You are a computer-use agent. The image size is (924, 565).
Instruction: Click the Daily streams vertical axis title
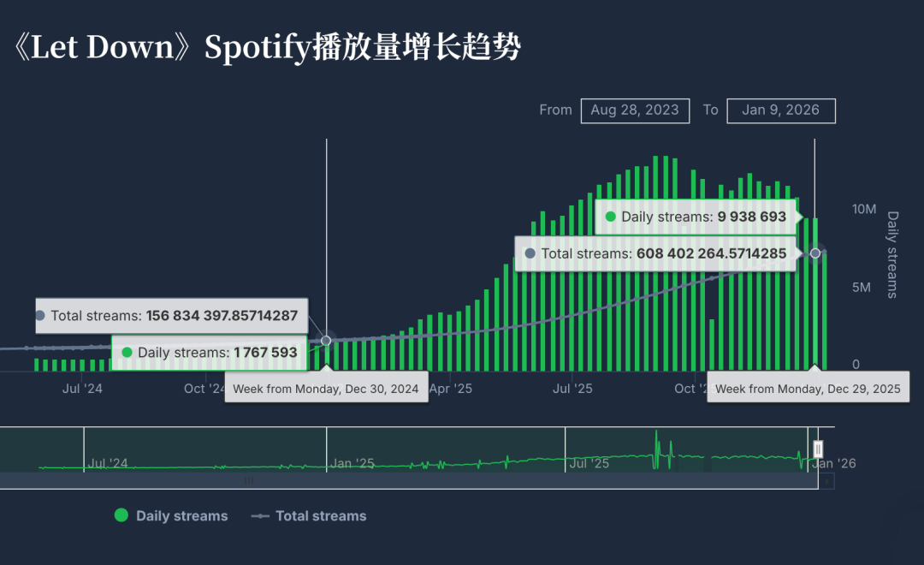[892, 254]
